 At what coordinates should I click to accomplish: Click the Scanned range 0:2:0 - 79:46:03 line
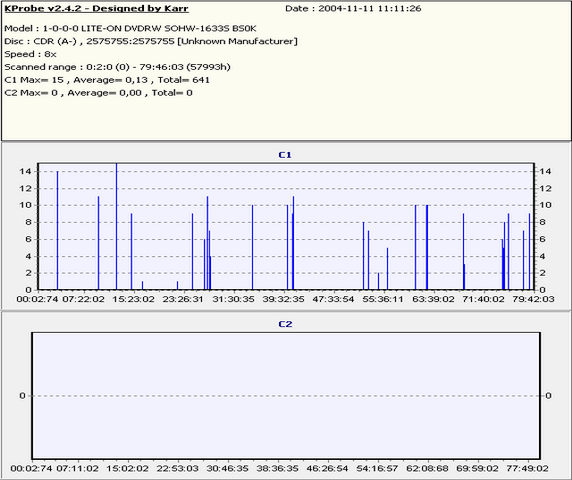(117, 67)
